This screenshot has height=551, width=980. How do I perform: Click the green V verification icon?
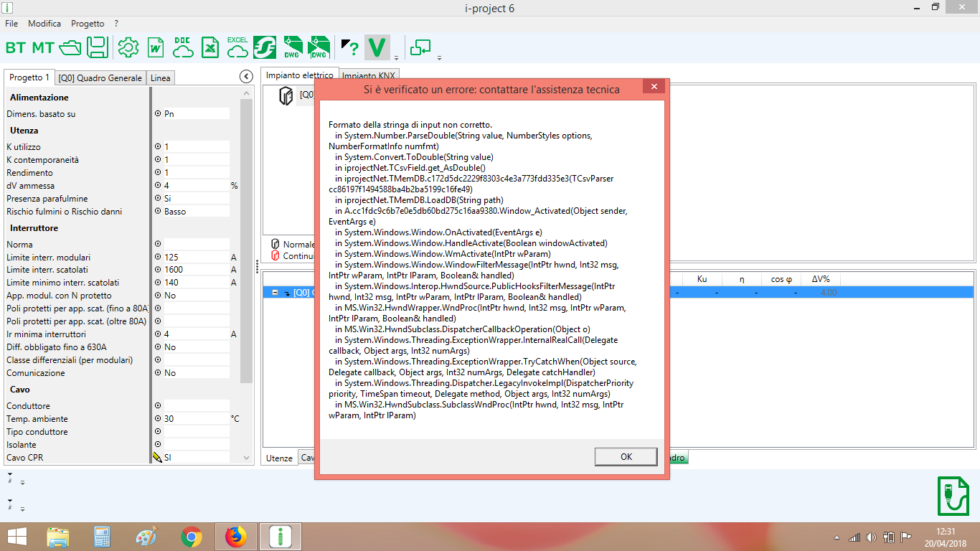pyautogui.click(x=377, y=48)
